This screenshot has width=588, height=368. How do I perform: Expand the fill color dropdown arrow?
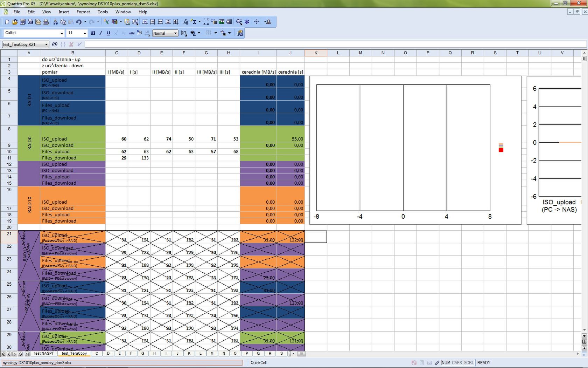click(230, 33)
